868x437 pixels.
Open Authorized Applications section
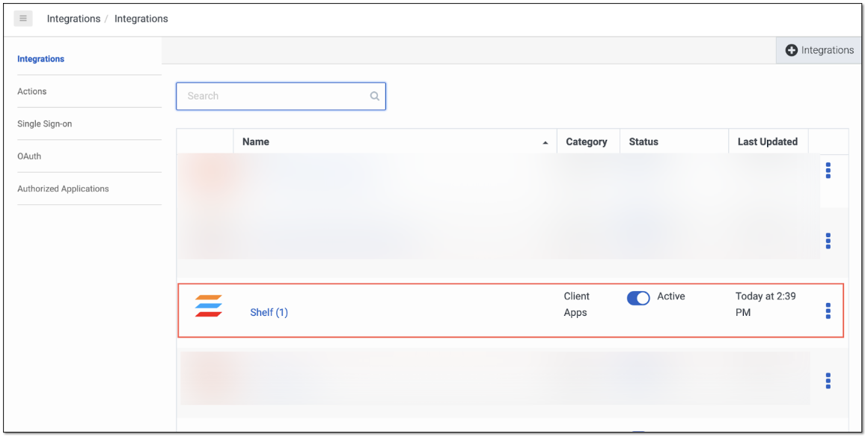click(63, 189)
